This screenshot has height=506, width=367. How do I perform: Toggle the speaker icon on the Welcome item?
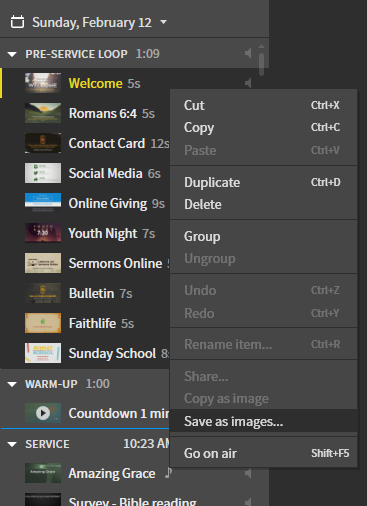248,83
